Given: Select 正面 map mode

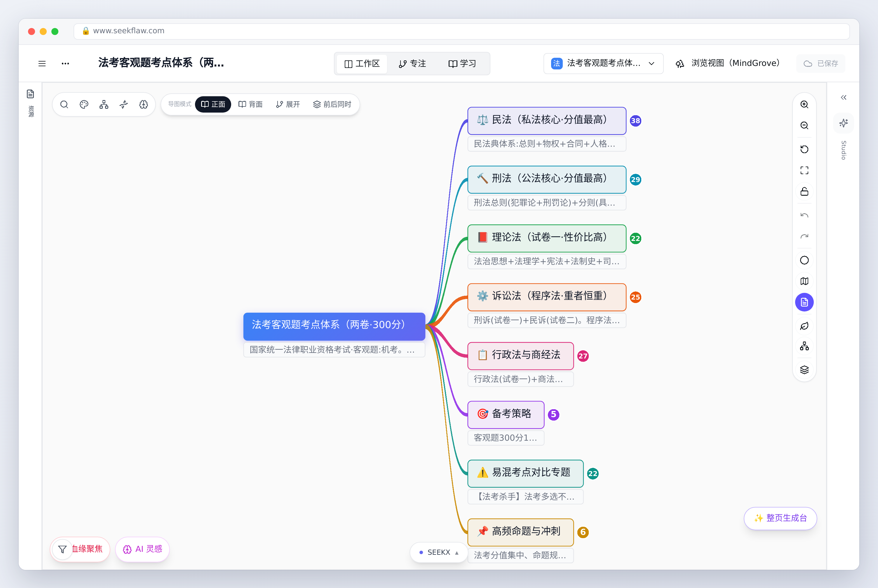Looking at the screenshot, I should click(213, 104).
